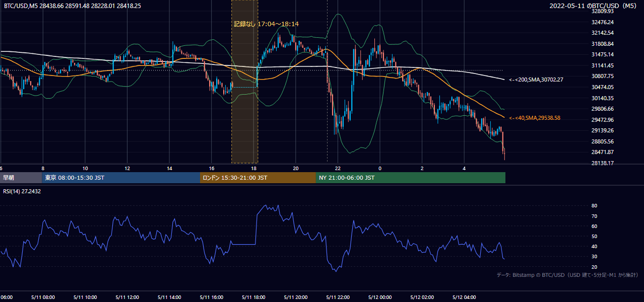Viewport: 644px width, 302px height.
Task: Click price axis value 29806.66
Action: 602,109
